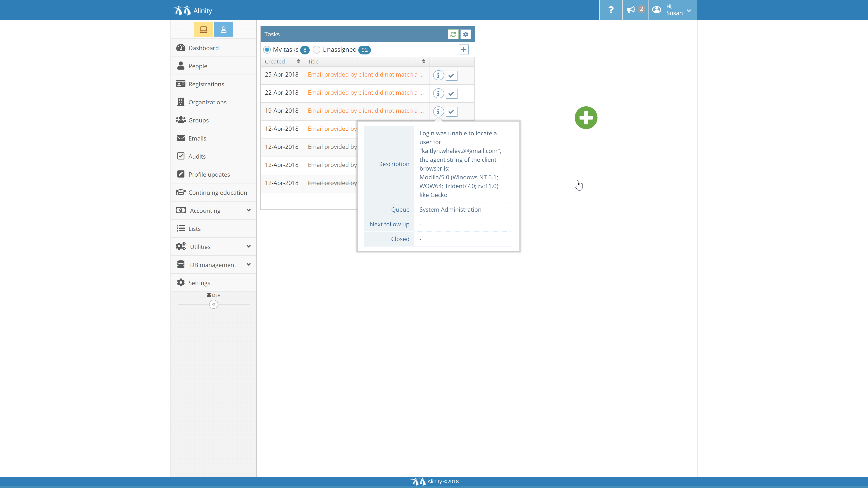
Task: Open the 19-Apr-2018 task title link
Action: pos(366,111)
